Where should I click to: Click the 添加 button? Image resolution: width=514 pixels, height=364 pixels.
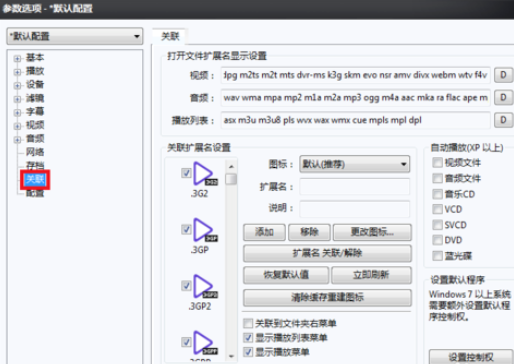pyautogui.click(x=264, y=232)
